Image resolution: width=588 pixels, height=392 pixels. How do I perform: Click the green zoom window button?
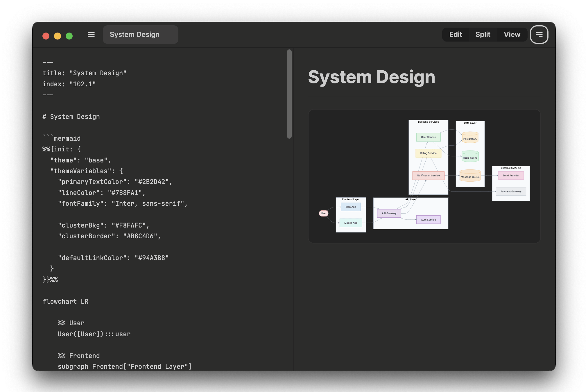(x=69, y=36)
